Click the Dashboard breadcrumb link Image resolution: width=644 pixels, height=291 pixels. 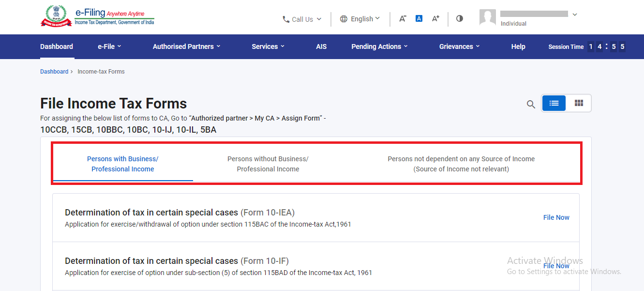click(x=54, y=72)
